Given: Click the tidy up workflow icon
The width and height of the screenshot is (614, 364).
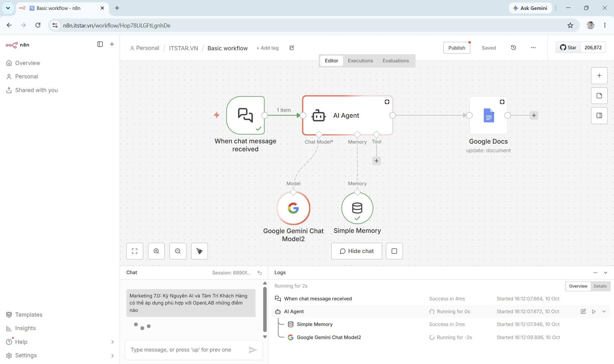Looking at the screenshot, I should tap(200, 251).
